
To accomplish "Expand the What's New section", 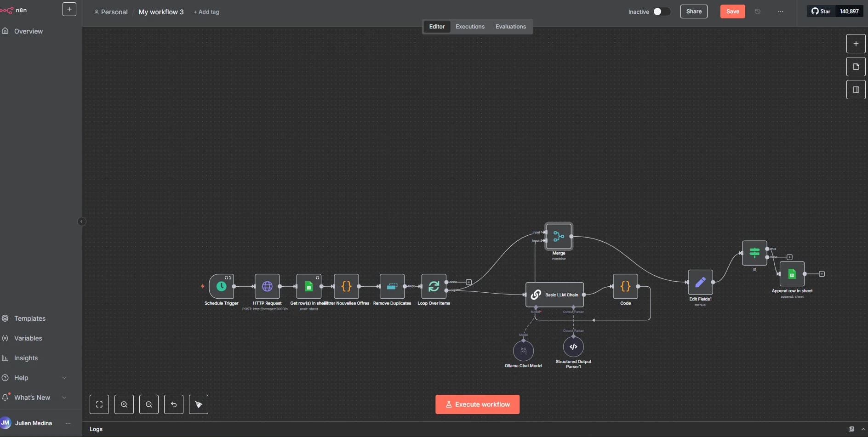I will pos(64,397).
